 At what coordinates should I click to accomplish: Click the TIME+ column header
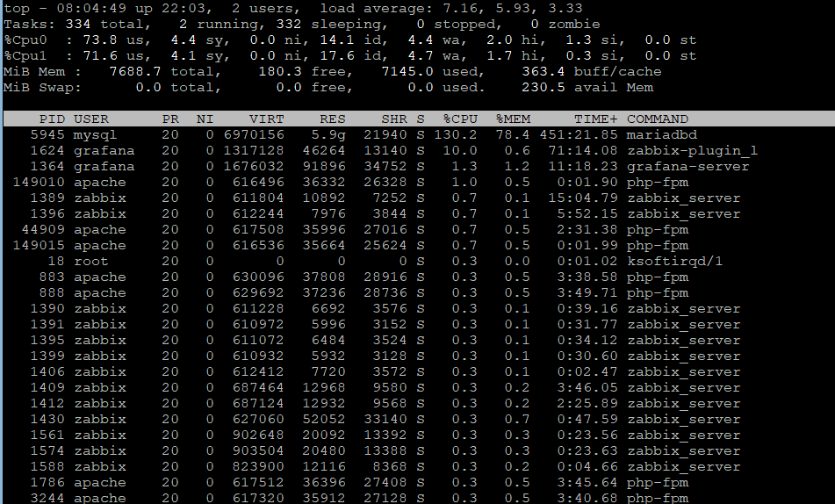click(x=596, y=119)
